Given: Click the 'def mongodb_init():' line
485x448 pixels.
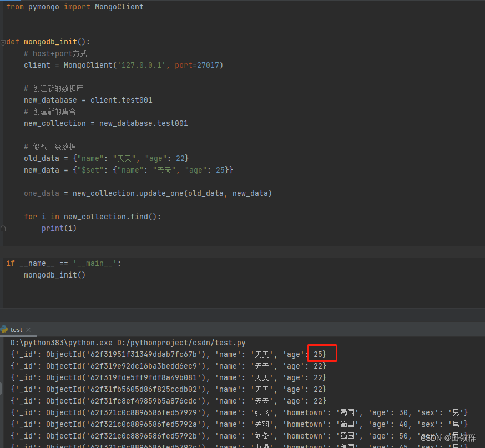Looking at the screenshot, I should 48,42.
